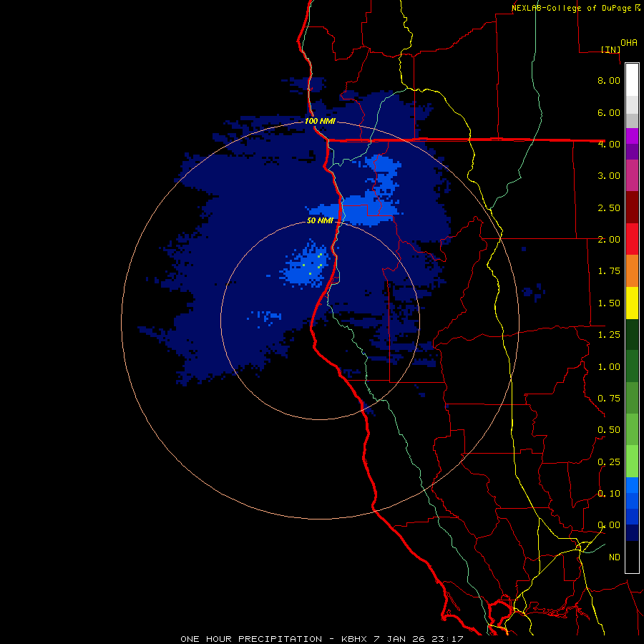
Task: Click the 0.10 legend value
Action: [609, 494]
